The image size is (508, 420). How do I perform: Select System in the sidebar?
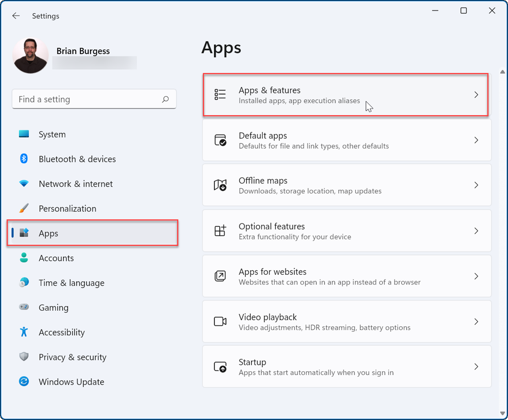pyautogui.click(x=52, y=134)
